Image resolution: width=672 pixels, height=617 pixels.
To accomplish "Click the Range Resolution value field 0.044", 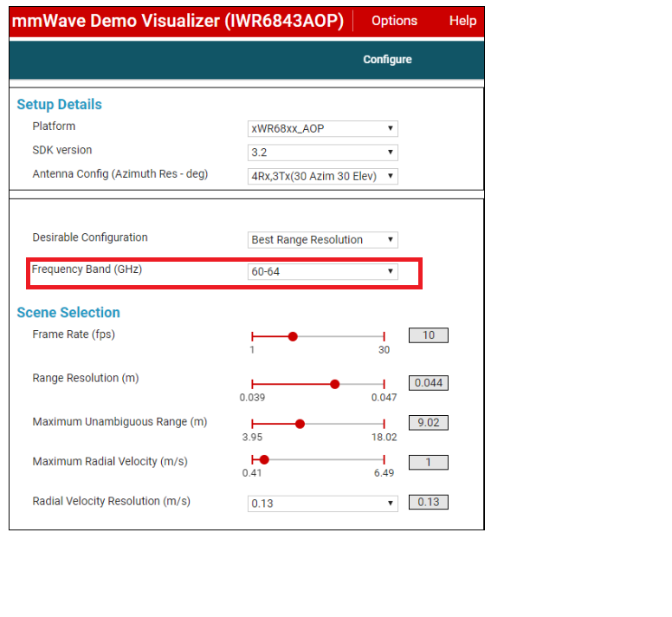I will click(x=429, y=383).
